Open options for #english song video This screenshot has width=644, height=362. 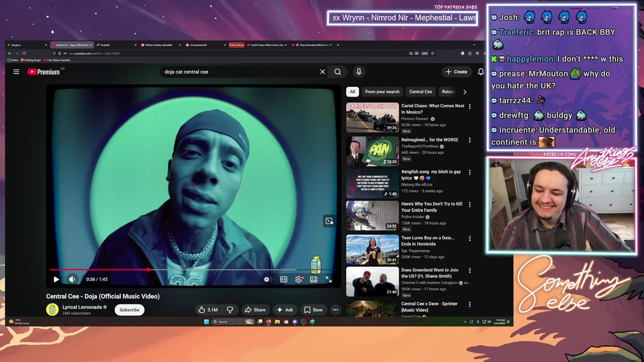469,172
